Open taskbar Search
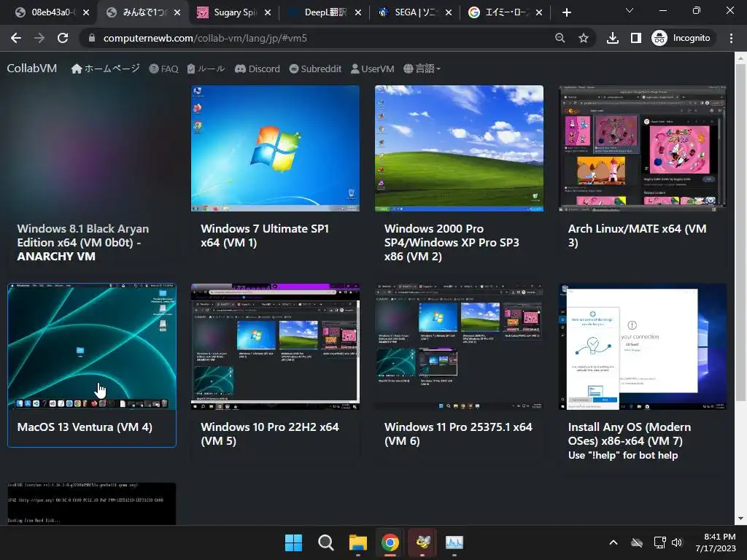The image size is (747, 560). (326, 542)
